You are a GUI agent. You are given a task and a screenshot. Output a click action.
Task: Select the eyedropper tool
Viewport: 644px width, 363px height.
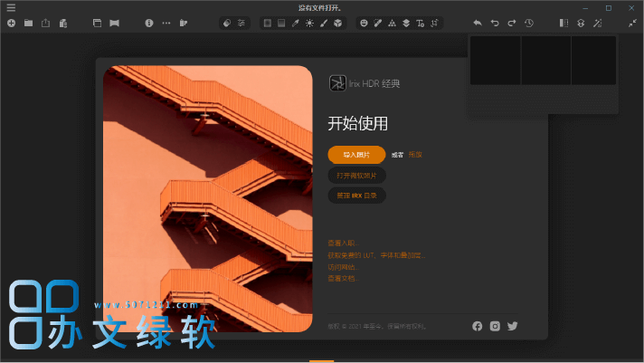tap(295, 23)
